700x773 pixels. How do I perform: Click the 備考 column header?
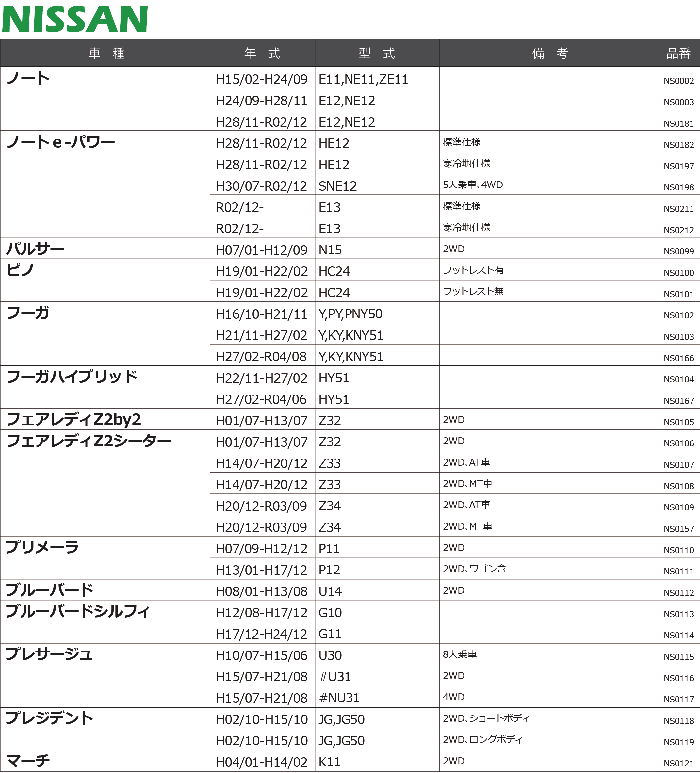coord(550,53)
